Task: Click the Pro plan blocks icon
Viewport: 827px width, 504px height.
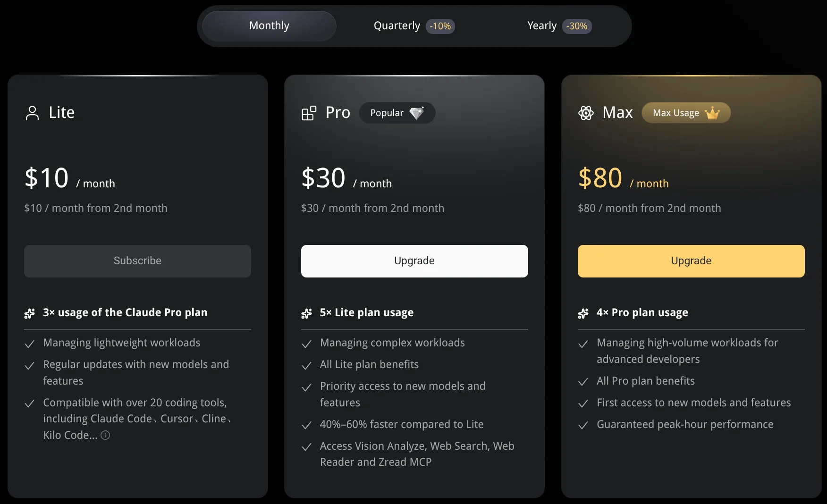Action: pos(309,113)
